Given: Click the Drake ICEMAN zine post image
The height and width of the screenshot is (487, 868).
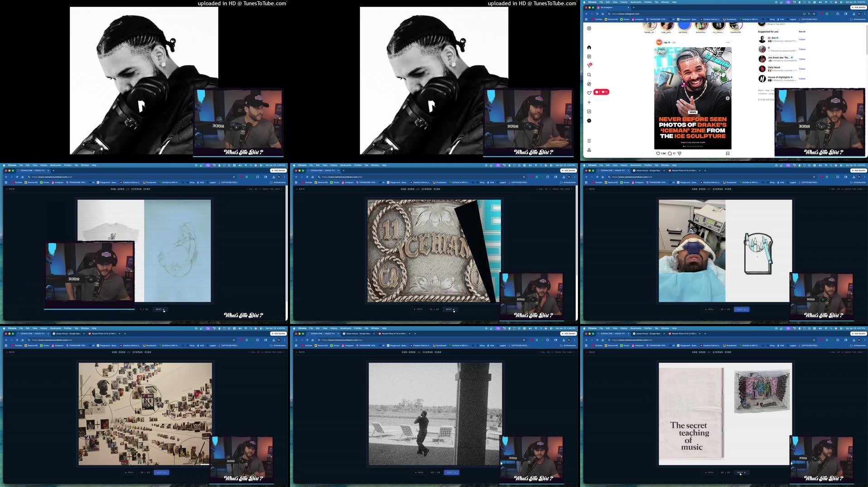Looking at the screenshot, I should 693,98.
